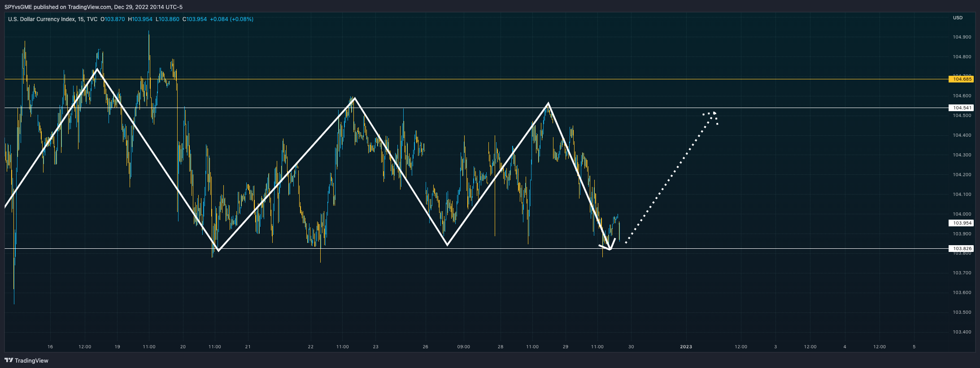980x368 pixels.
Task: Click date 21 on the time axis
Action: [x=248, y=347]
